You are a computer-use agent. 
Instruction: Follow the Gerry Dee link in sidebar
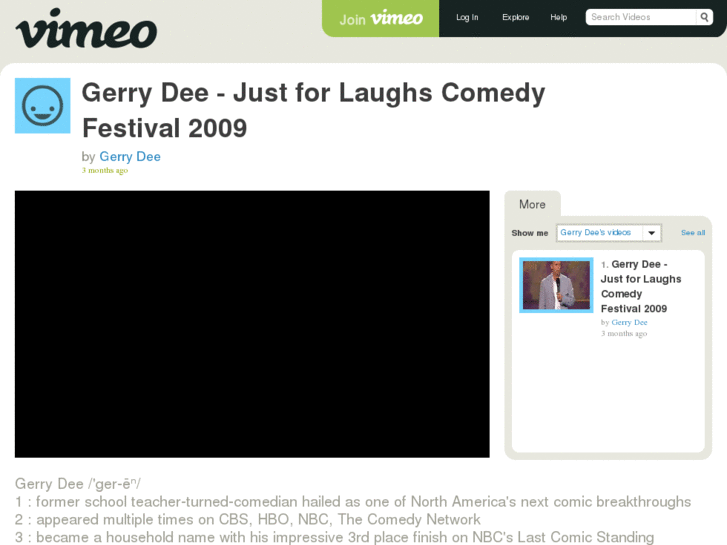tap(629, 322)
